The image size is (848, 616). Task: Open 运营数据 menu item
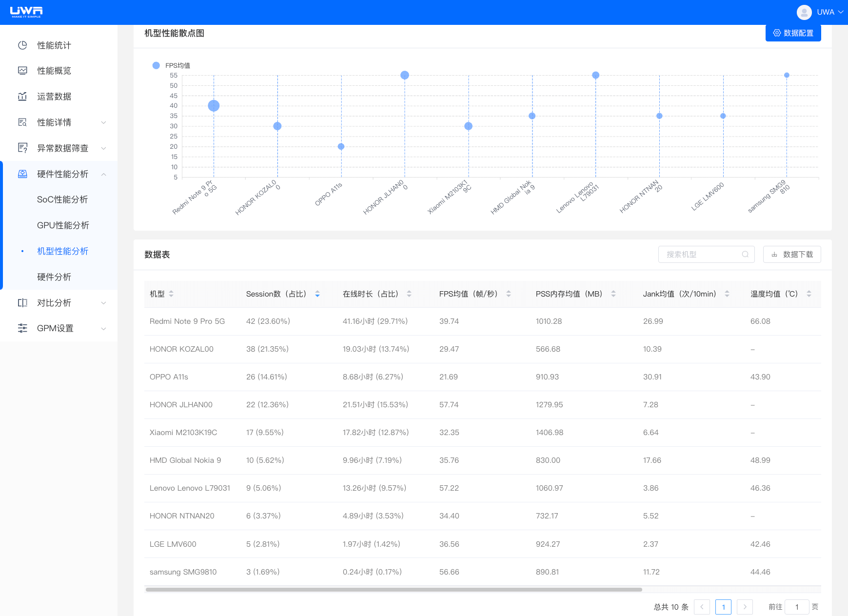[x=59, y=97]
